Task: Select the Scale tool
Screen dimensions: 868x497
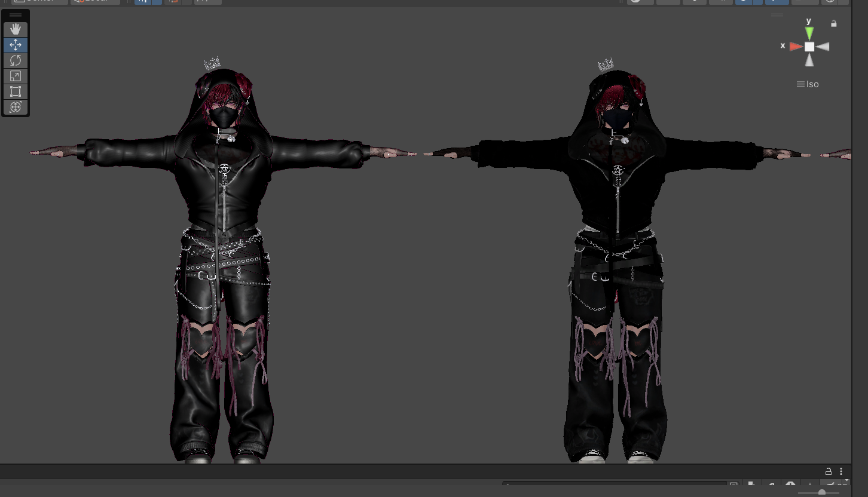Action: point(16,76)
